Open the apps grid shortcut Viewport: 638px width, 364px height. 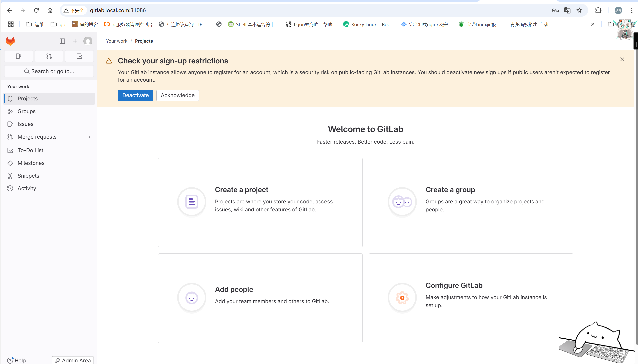click(x=11, y=24)
